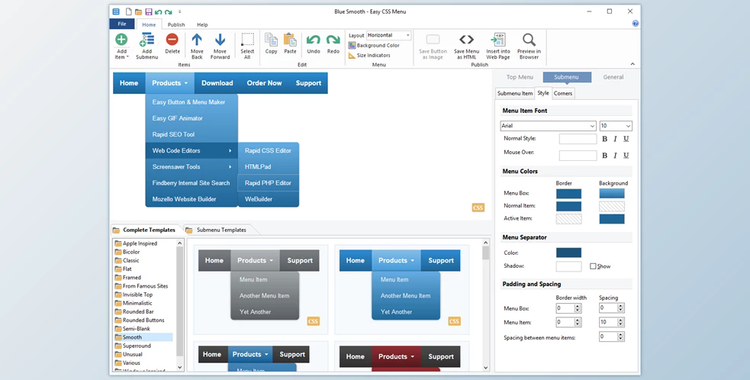
Task: Click the Undo ribbon icon
Action: 313,40
